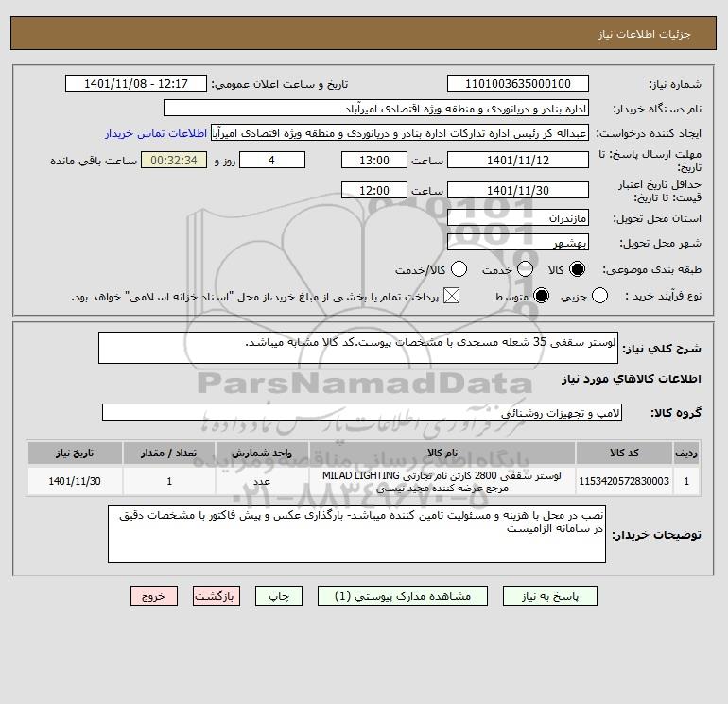
Task: Choose the جزیی purchase process option
Action: click(599, 296)
